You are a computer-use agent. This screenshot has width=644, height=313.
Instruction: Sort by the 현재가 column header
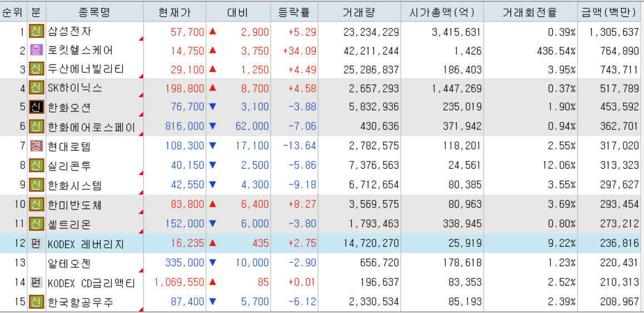(x=175, y=12)
